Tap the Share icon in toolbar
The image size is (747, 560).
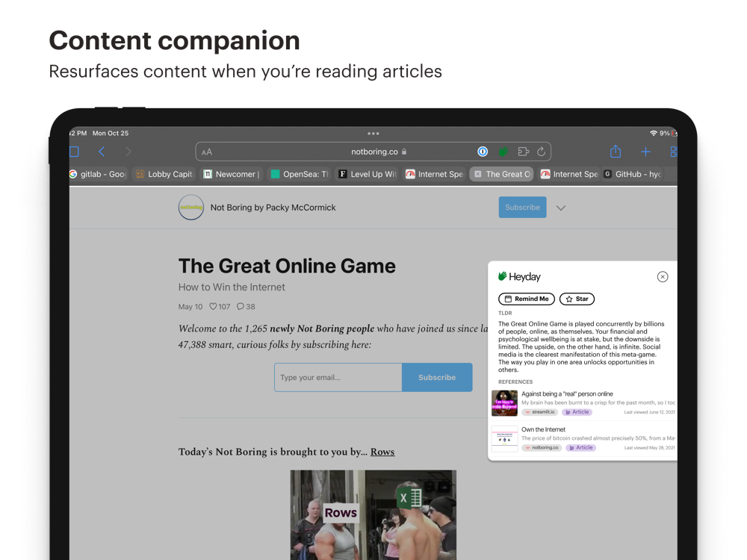coord(616,151)
